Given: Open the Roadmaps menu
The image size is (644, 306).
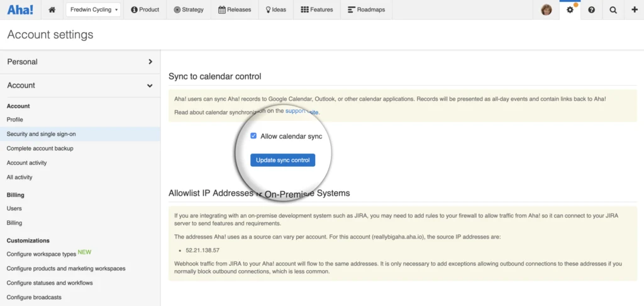Looking at the screenshot, I should tap(367, 9).
